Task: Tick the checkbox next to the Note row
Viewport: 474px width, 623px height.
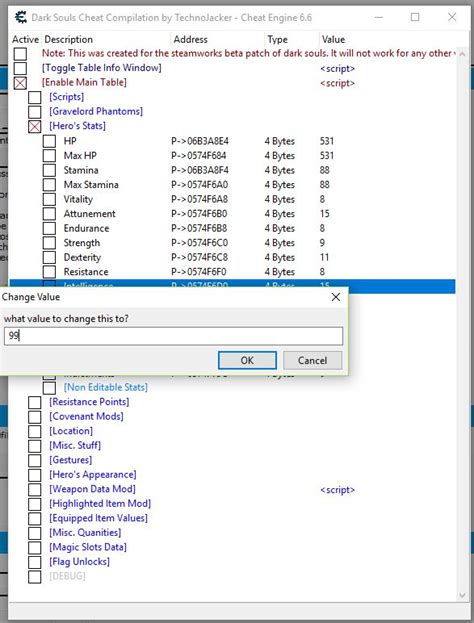Action: pos(20,54)
